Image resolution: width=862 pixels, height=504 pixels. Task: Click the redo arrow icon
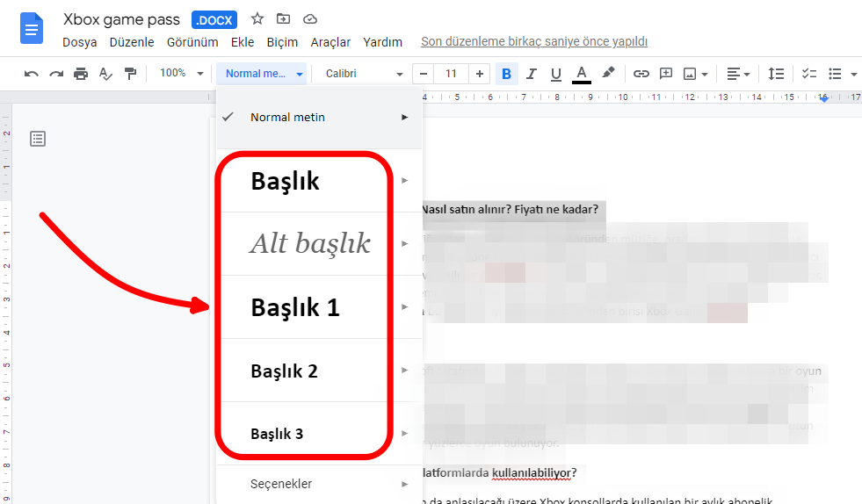point(56,74)
